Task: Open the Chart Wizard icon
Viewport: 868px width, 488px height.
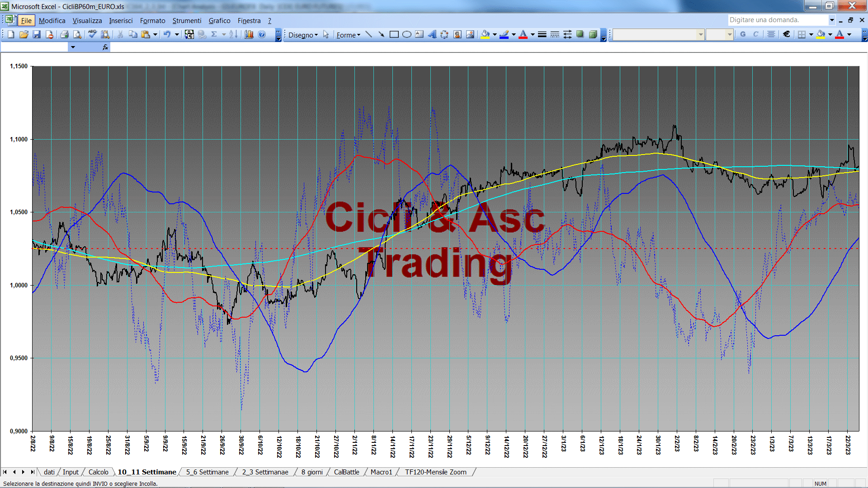Action: (249, 35)
